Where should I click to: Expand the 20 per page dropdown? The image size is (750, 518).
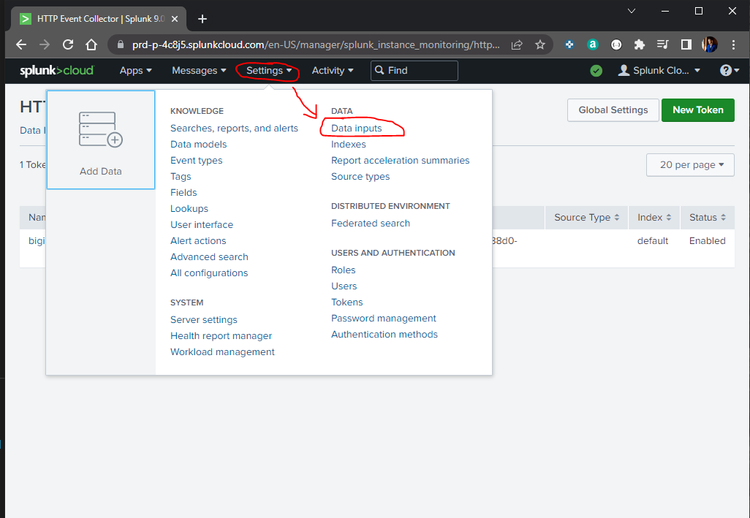(690, 165)
